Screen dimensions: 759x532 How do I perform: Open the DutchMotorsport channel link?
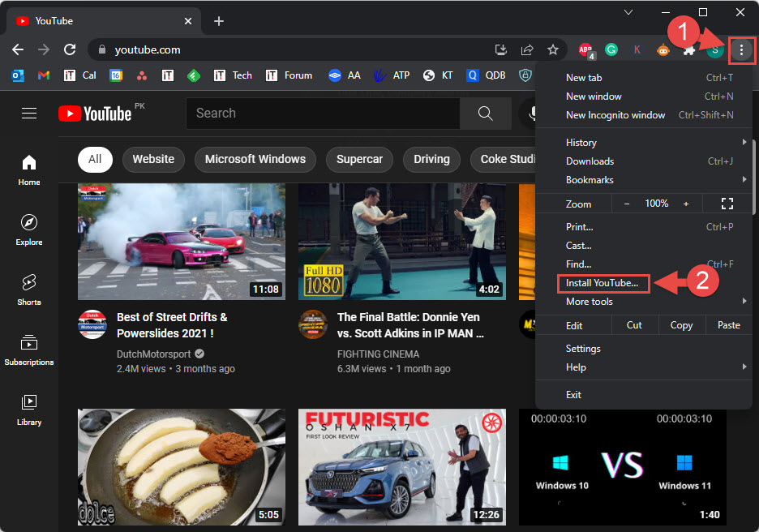153,354
